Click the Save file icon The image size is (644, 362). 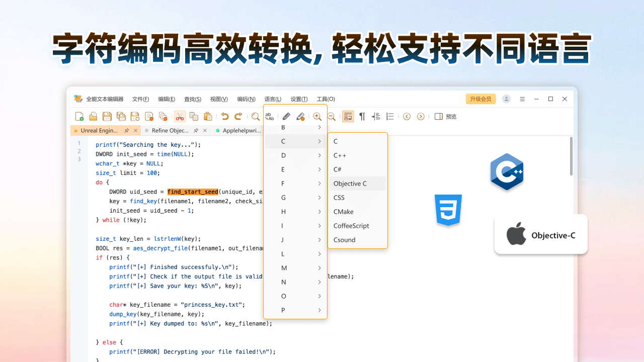107,117
